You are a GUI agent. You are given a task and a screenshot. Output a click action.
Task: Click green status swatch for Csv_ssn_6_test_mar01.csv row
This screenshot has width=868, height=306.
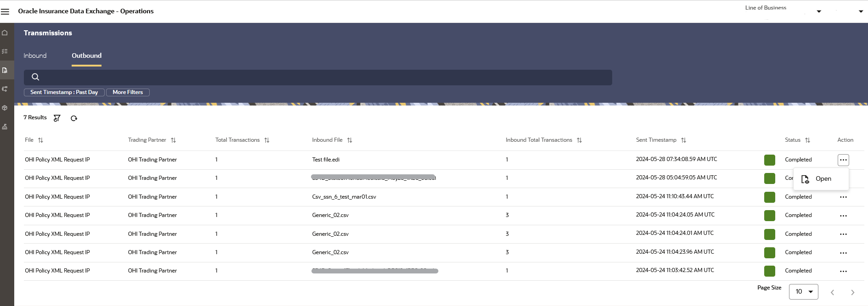(x=770, y=197)
